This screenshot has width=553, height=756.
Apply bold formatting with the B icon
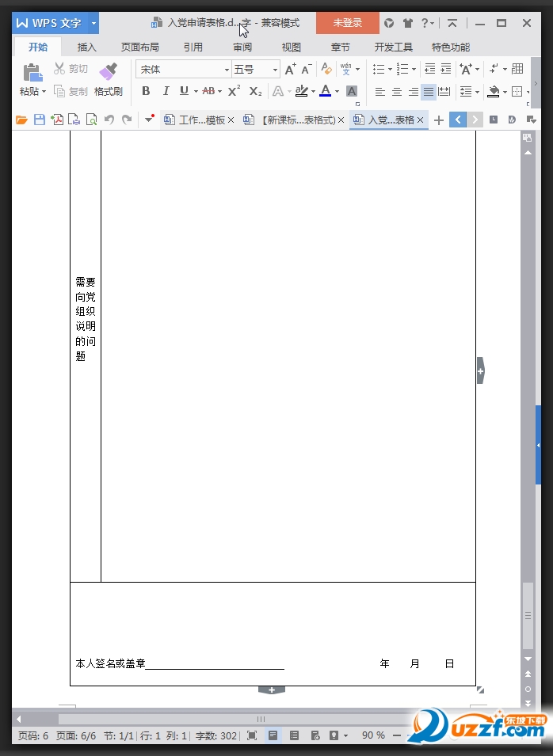click(x=146, y=91)
